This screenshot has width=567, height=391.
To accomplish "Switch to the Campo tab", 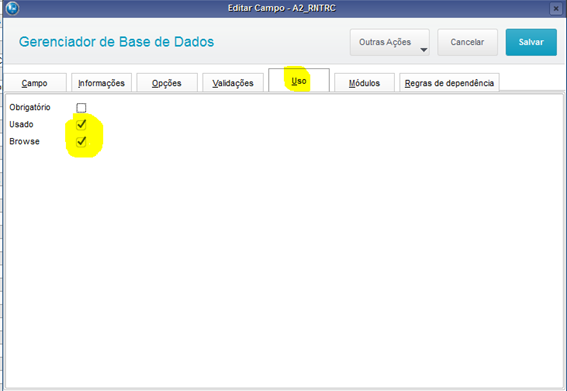I will click(35, 83).
